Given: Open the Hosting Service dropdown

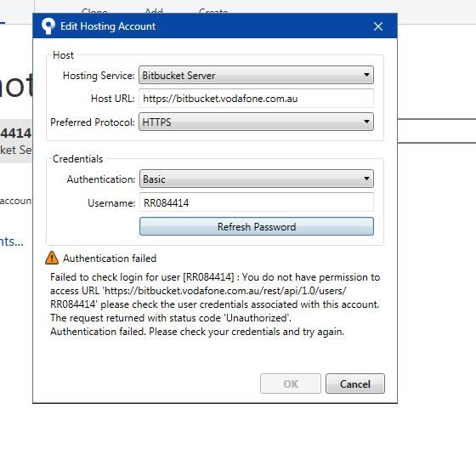Looking at the screenshot, I should [x=256, y=75].
